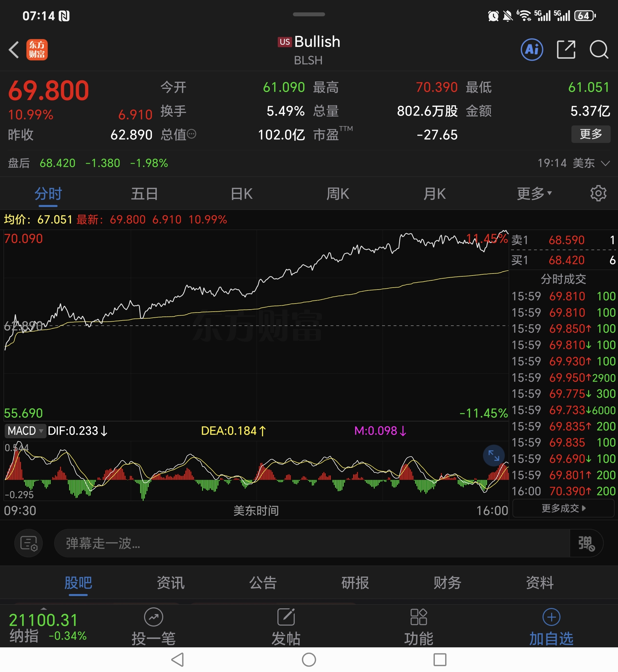Viewport: 618px width, 672px height.
Task: Tap the 发帖 compose icon
Action: [x=286, y=617]
